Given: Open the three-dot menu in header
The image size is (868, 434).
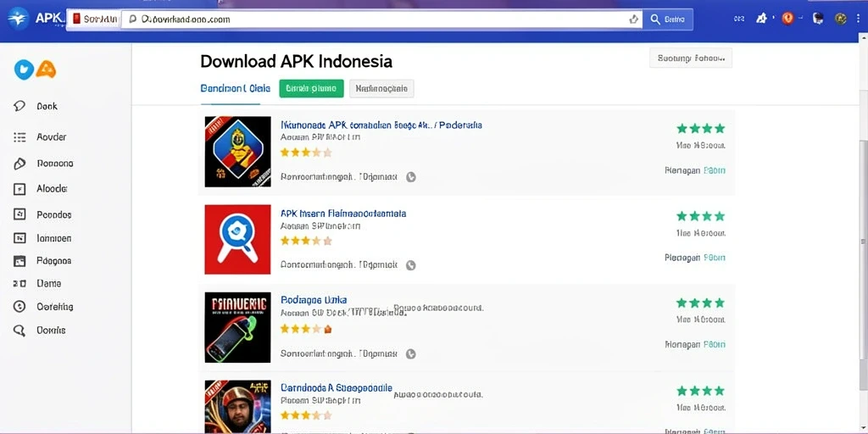Looking at the screenshot, I should pos(858,19).
